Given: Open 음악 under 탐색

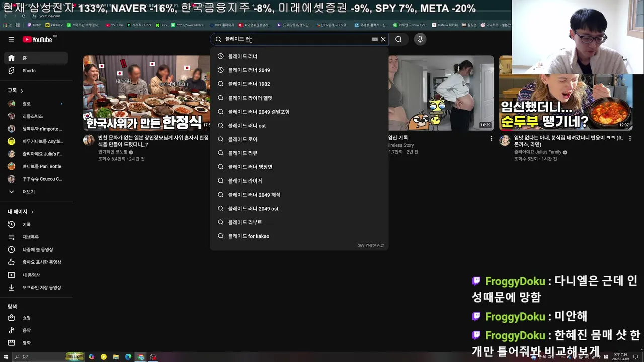Looking at the screenshot, I should tap(35, 330).
